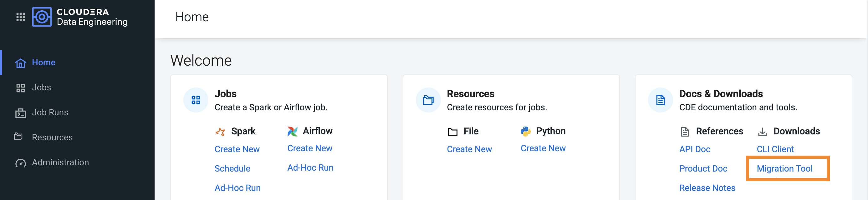The image size is (868, 200).
Task: Open the Migration Tool link
Action: click(x=784, y=168)
